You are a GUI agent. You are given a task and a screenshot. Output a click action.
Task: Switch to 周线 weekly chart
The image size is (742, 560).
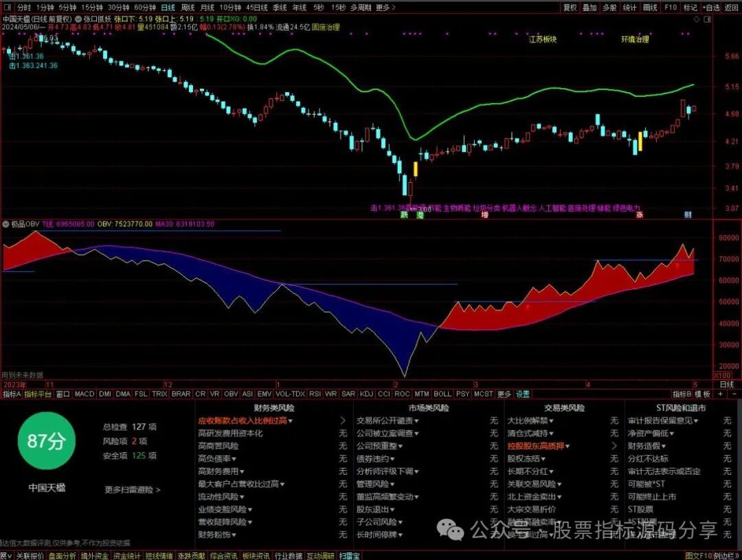pyautogui.click(x=188, y=8)
